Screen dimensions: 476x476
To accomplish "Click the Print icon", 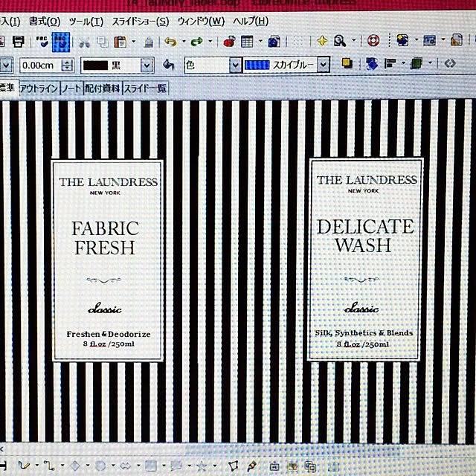I will pyautogui.click(x=19, y=42).
